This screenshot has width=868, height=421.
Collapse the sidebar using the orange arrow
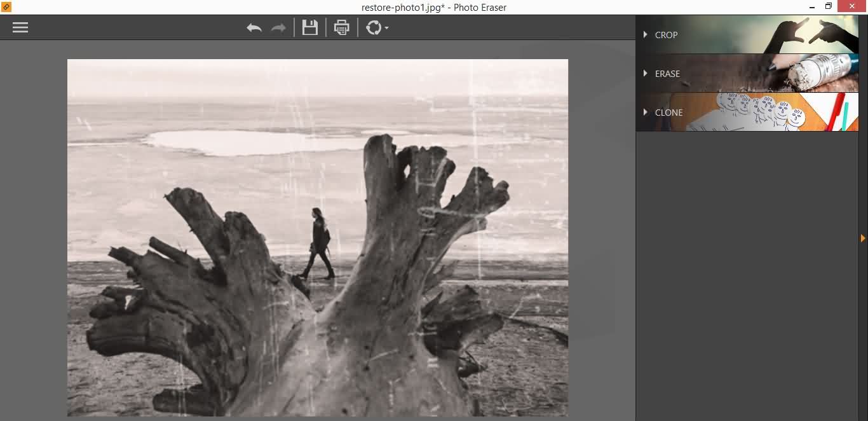[x=863, y=237]
